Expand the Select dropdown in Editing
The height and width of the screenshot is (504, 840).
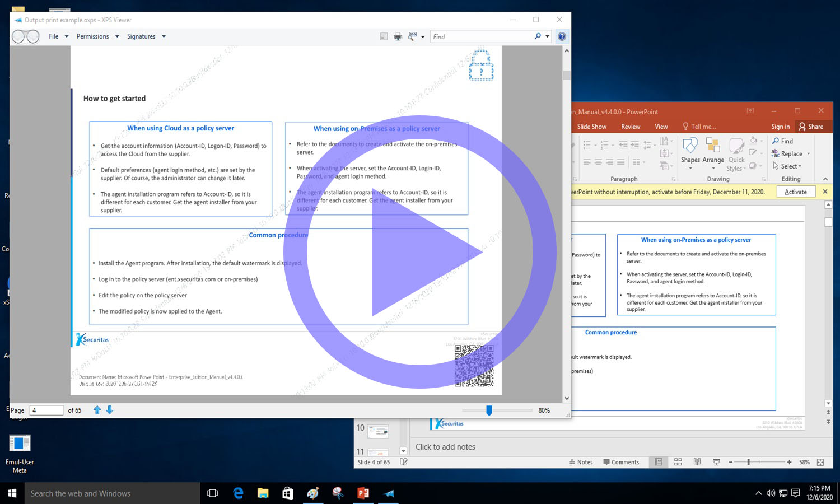[x=787, y=166]
